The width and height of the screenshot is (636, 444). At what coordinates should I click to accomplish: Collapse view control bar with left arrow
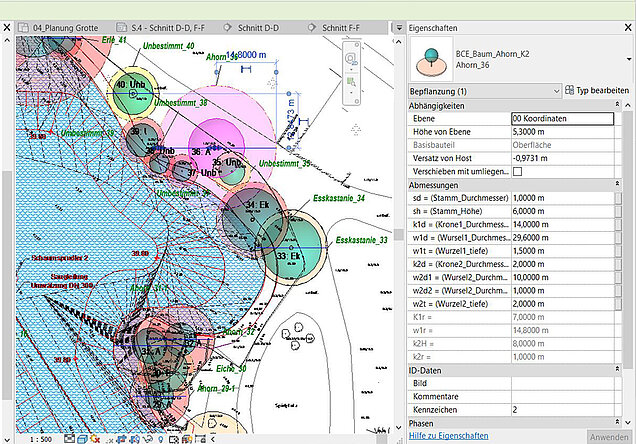point(213,439)
